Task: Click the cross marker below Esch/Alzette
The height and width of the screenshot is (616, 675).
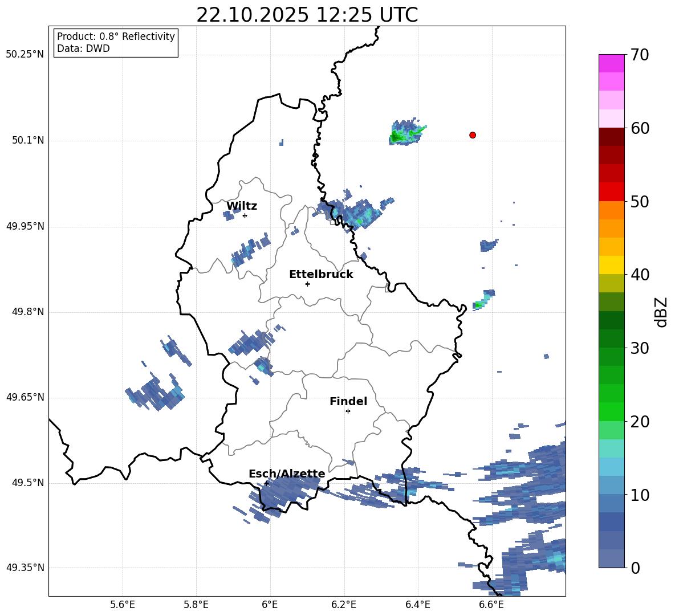Action: pyautogui.click(x=266, y=483)
